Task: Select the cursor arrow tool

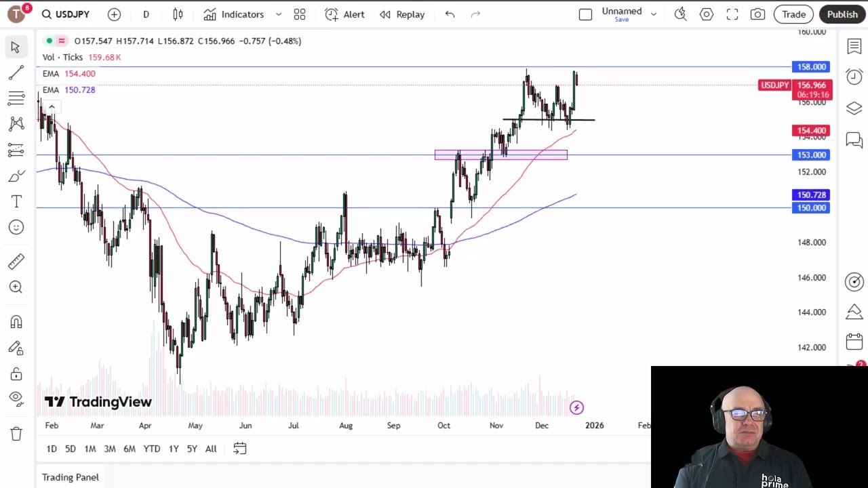Action: coord(16,47)
